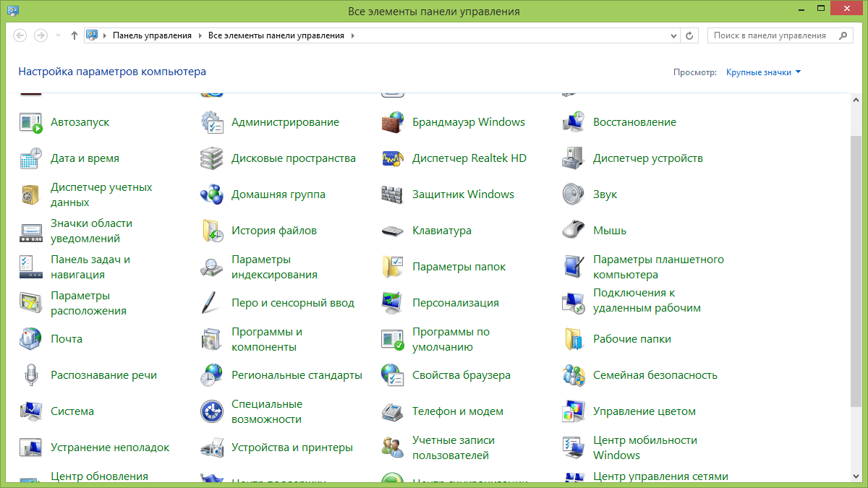Open the Система link
The height and width of the screenshot is (488, 868).
pos(72,411)
